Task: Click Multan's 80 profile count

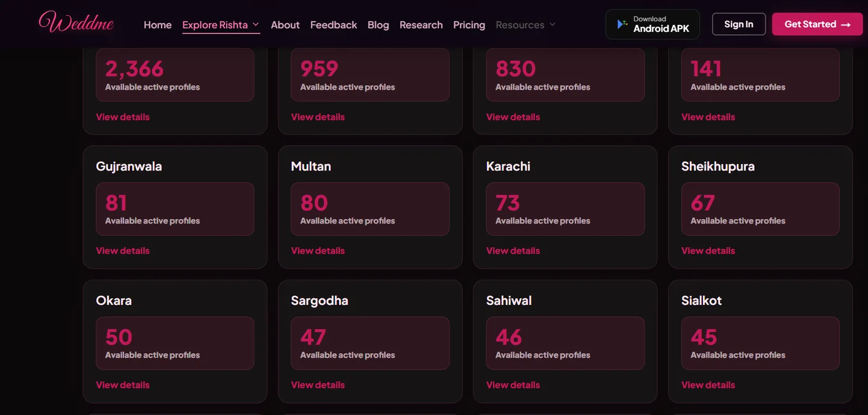Action: pos(314,203)
